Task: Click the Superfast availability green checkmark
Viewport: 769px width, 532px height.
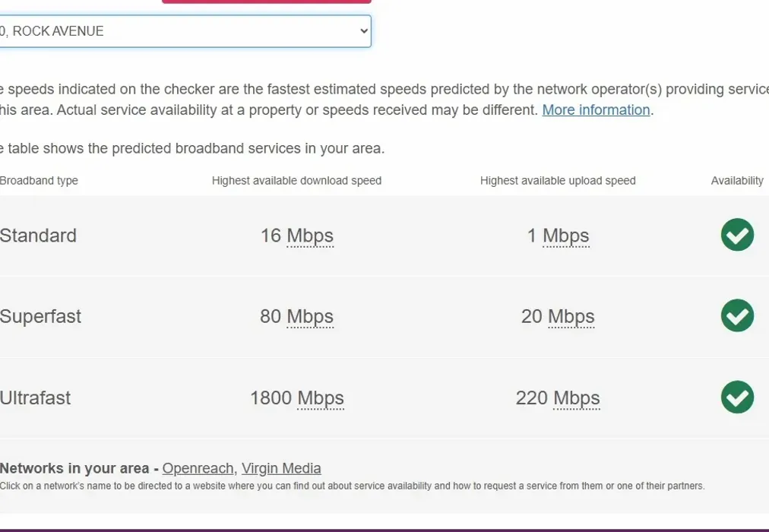Action: coord(736,315)
